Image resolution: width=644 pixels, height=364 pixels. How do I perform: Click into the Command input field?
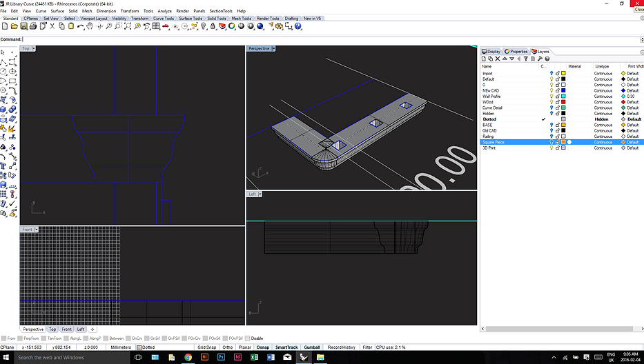[331, 39]
